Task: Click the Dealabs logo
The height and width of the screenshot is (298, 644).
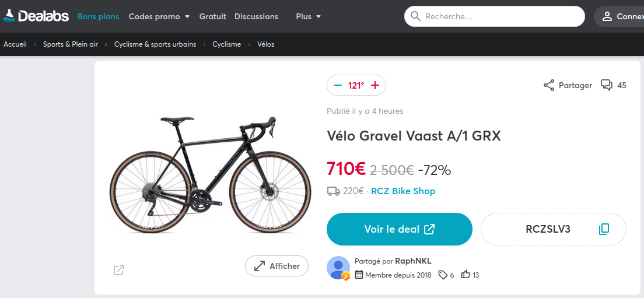Action: [x=36, y=16]
